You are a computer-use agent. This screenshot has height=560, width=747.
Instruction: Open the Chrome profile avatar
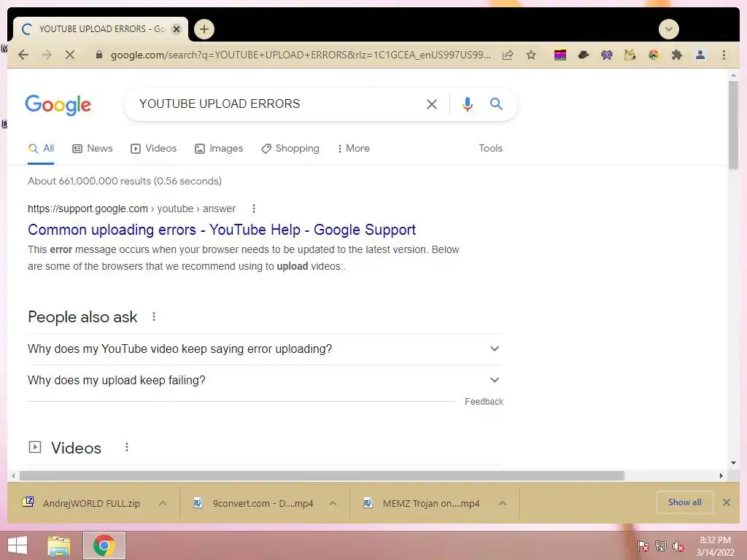click(x=700, y=55)
